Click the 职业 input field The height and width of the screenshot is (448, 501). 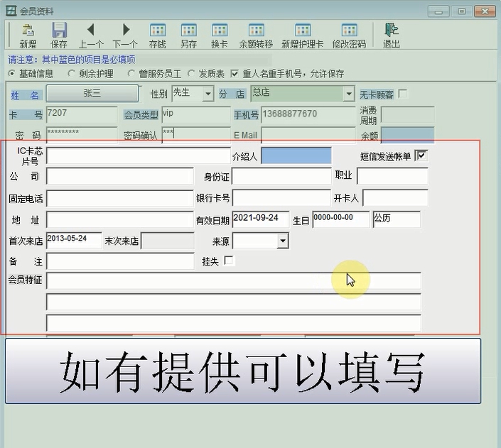click(392, 176)
